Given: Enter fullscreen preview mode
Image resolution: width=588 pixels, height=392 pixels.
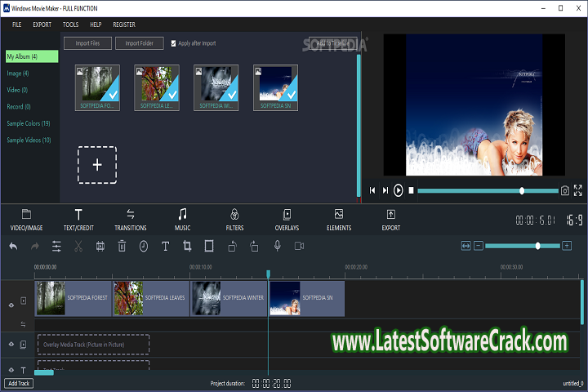Looking at the screenshot, I should point(578,190).
